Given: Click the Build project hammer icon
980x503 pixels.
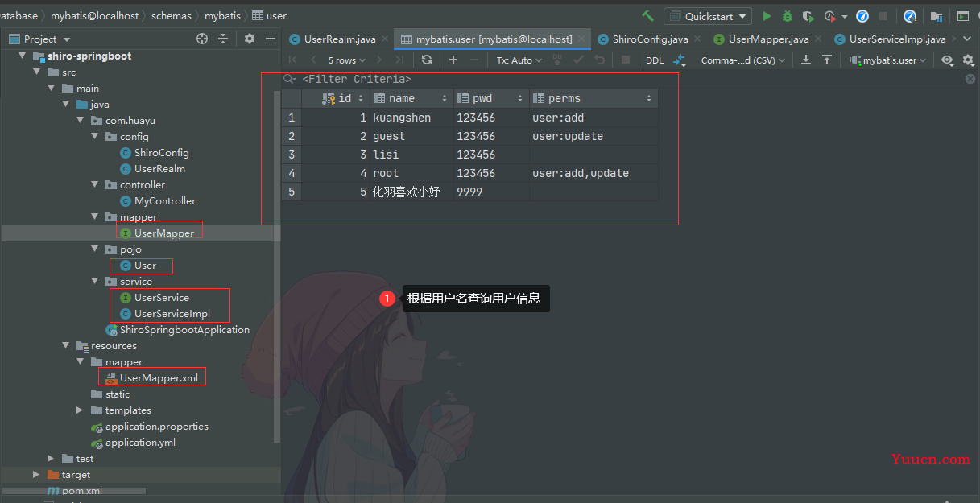Looking at the screenshot, I should click(x=647, y=16).
